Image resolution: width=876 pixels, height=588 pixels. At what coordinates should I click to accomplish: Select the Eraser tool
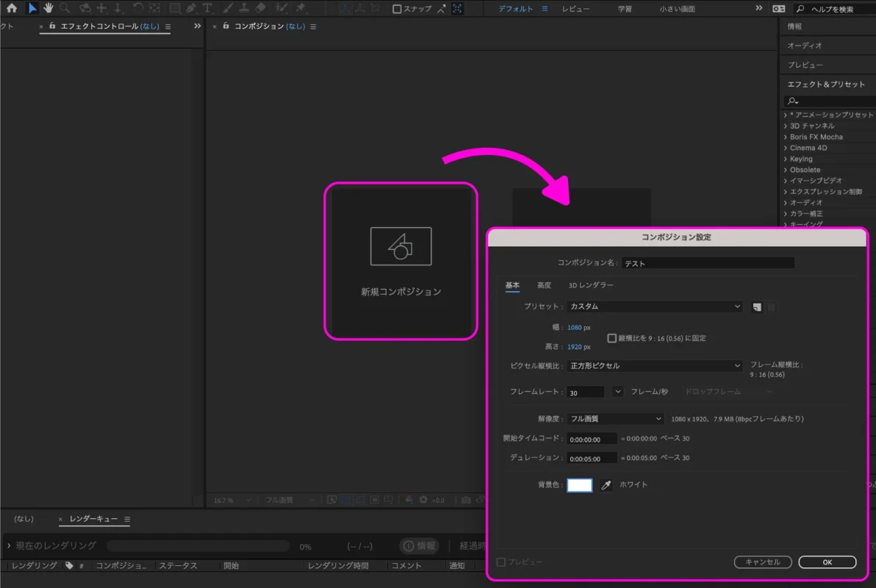[x=260, y=8]
